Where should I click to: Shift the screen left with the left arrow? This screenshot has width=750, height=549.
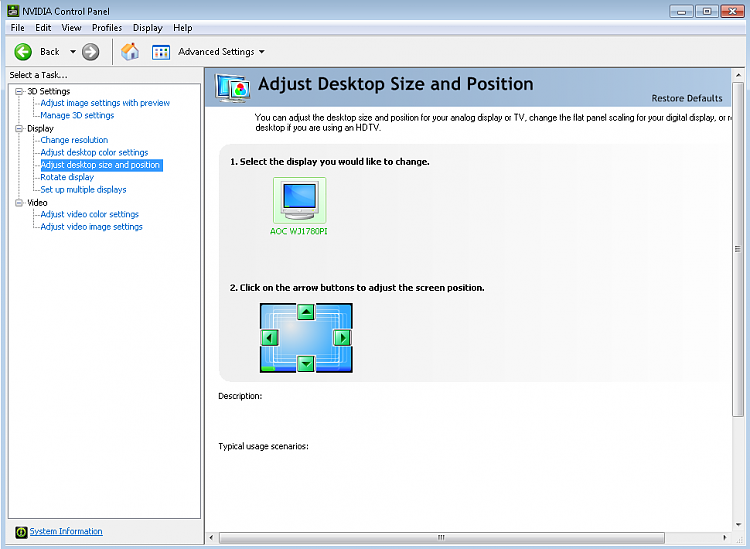(x=269, y=338)
